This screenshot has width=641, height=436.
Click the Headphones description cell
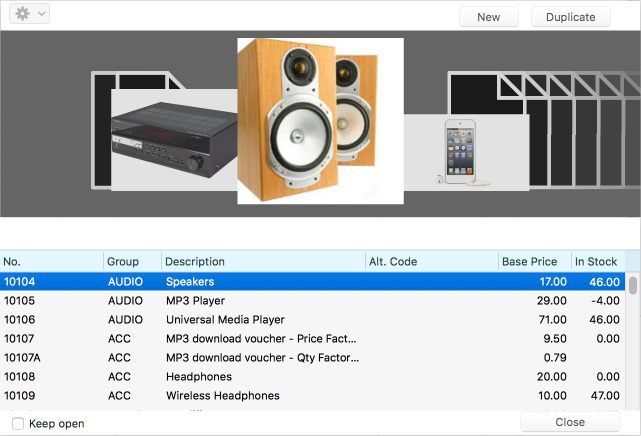pos(199,377)
